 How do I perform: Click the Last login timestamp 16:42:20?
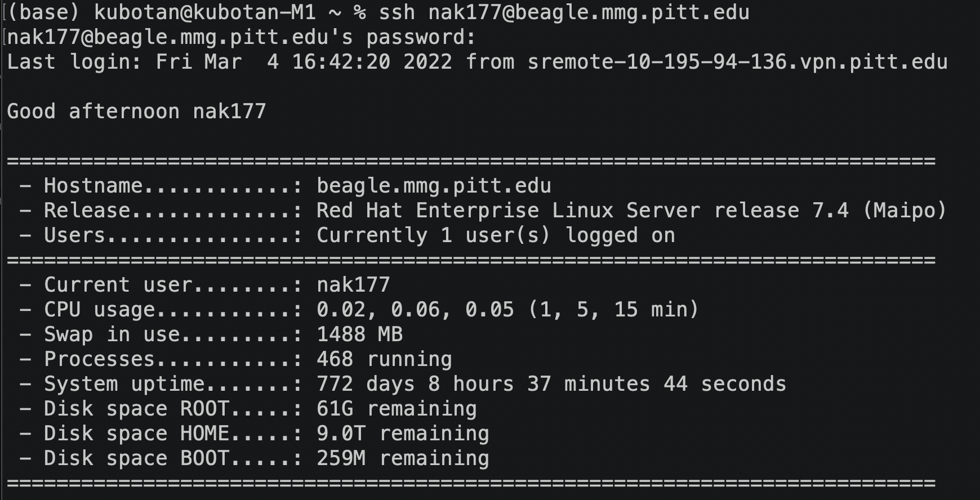341,62
